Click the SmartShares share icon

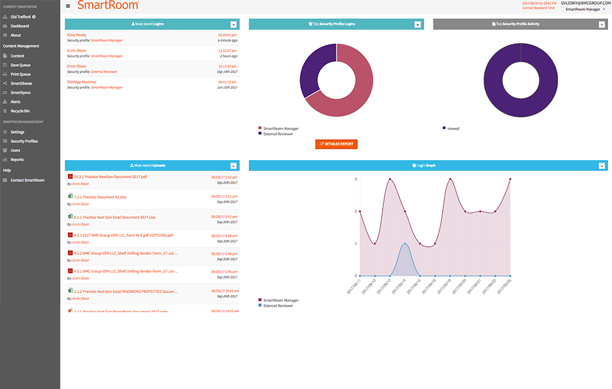5,83
